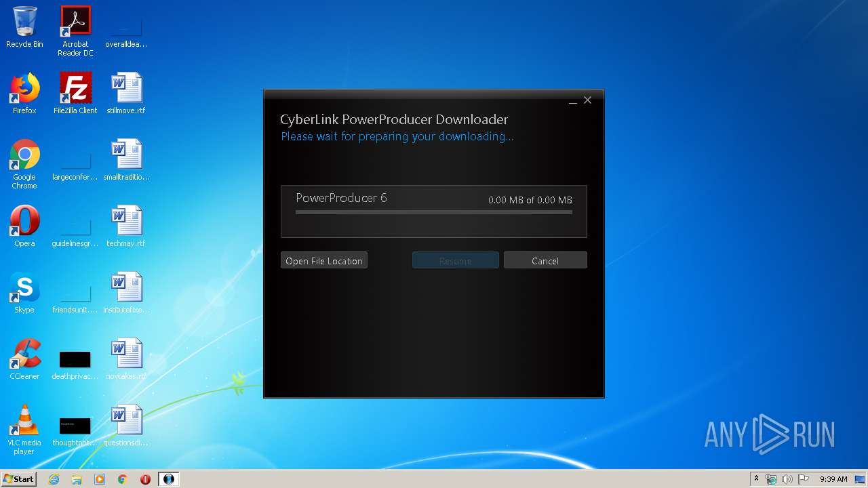
Task: Click Show Desktop button in taskbar
Action: coord(861,479)
